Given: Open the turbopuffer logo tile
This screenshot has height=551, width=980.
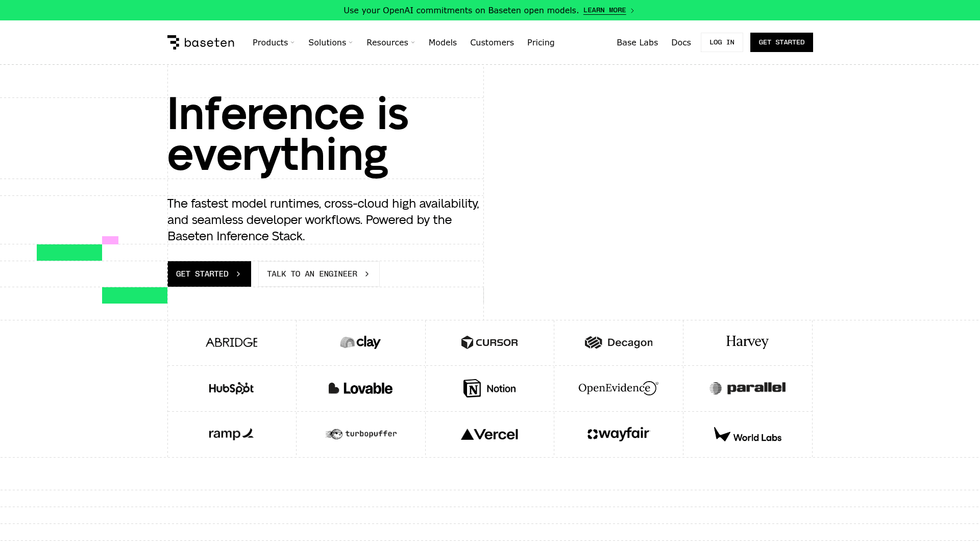Looking at the screenshot, I should click(361, 434).
